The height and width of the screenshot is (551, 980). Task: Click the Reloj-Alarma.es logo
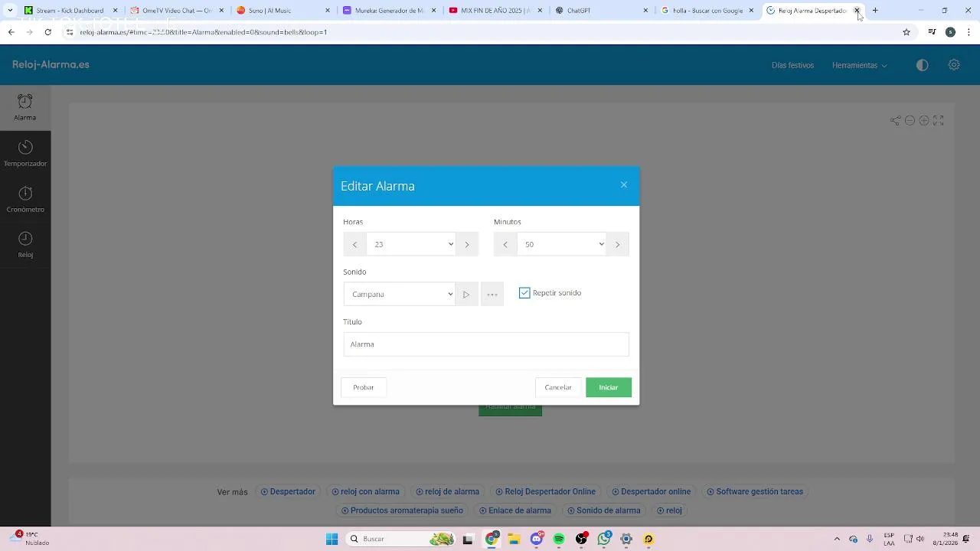pos(51,64)
